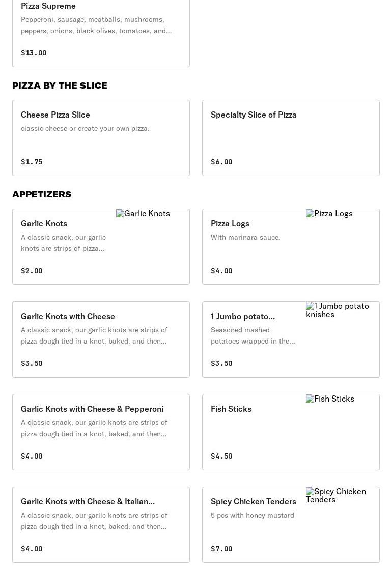
Task: Select Garlic Knots with Cheese
Action: point(68,316)
